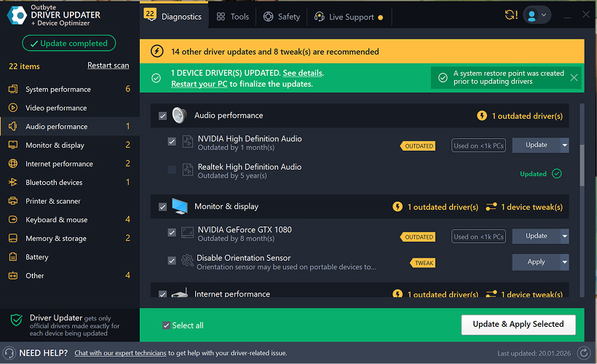Click the rescan icon in top bar
Viewport: 597px width, 364px height.
coord(510,15)
